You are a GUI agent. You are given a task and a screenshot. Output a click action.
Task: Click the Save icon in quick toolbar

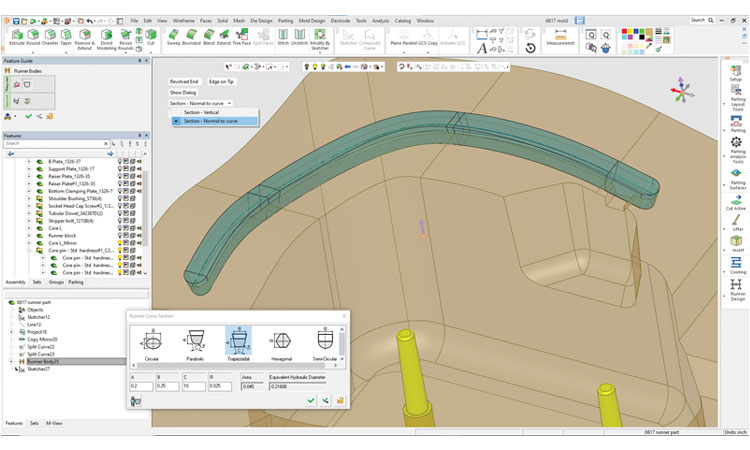(x=16, y=21)
